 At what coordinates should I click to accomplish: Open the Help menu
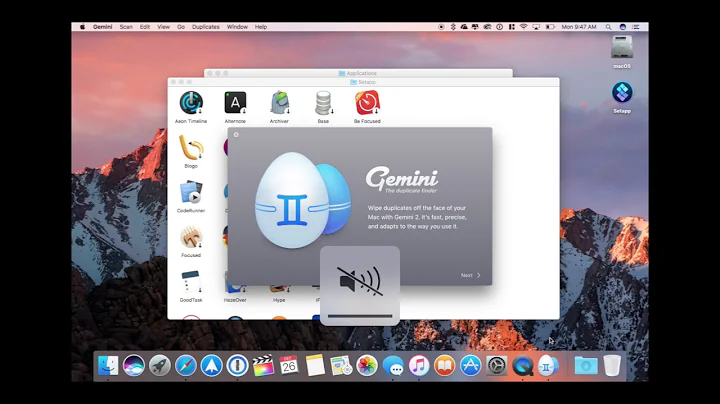coord(261,27)
